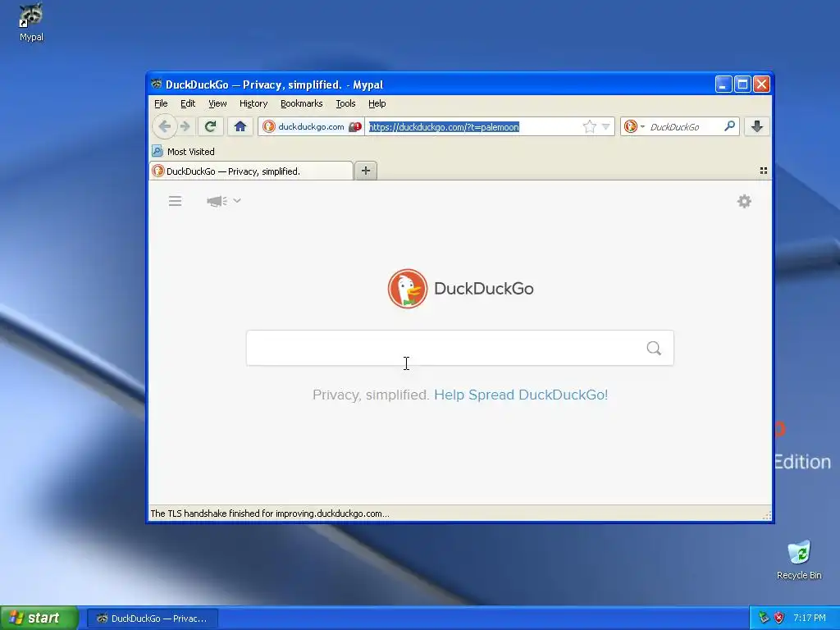Expand the chevron next to the megaphone
Viewport: 840px width, 630px height.
pos(237,200)
